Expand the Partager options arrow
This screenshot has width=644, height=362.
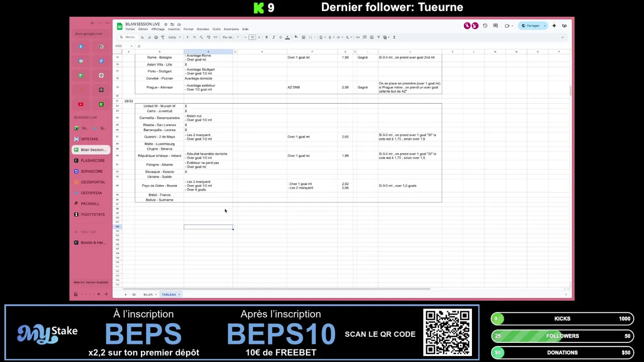point(544,26)
